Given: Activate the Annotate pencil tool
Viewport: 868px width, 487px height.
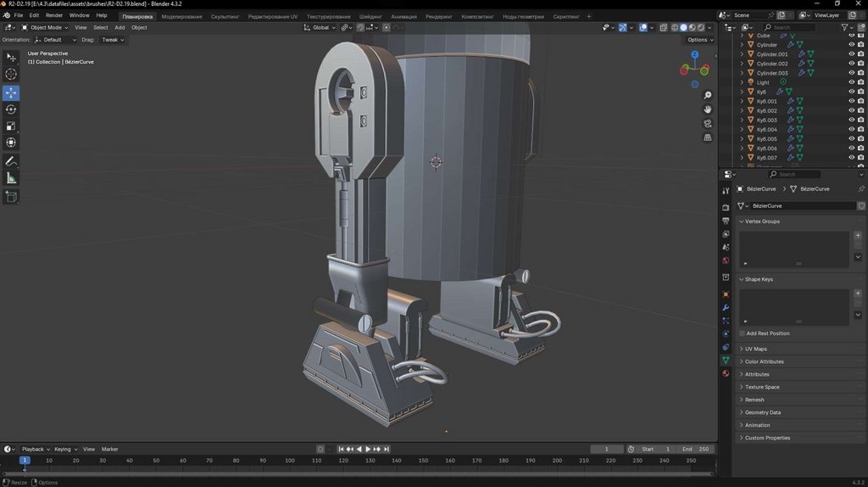Looking at the screenshot, I should [11, 161].
